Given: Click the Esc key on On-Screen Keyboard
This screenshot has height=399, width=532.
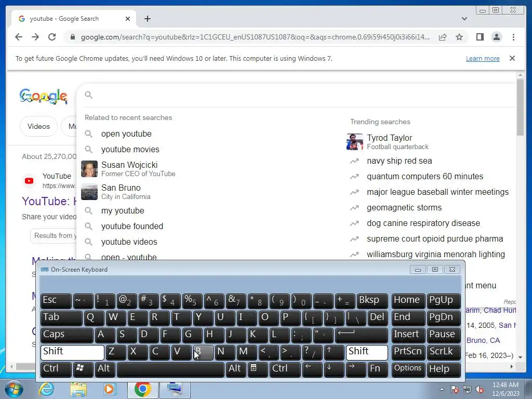Looking at the screenshot, I should click(56, 301).
